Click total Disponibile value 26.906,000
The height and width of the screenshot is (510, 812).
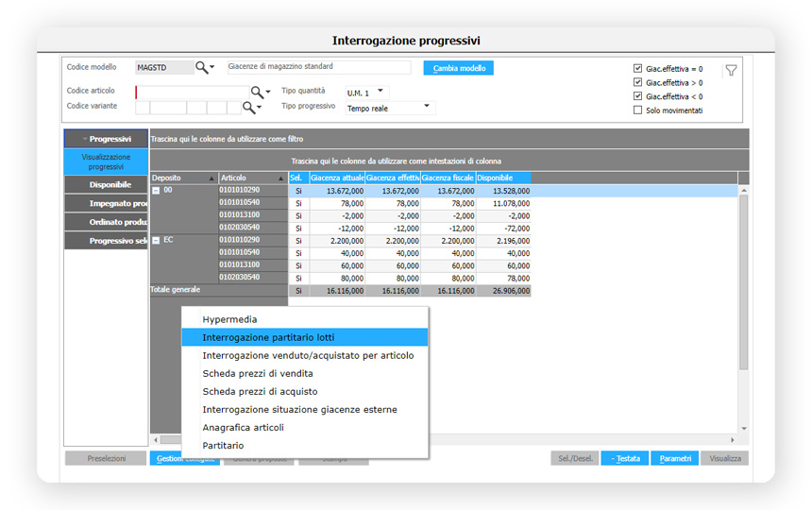[x=503, y=291]
